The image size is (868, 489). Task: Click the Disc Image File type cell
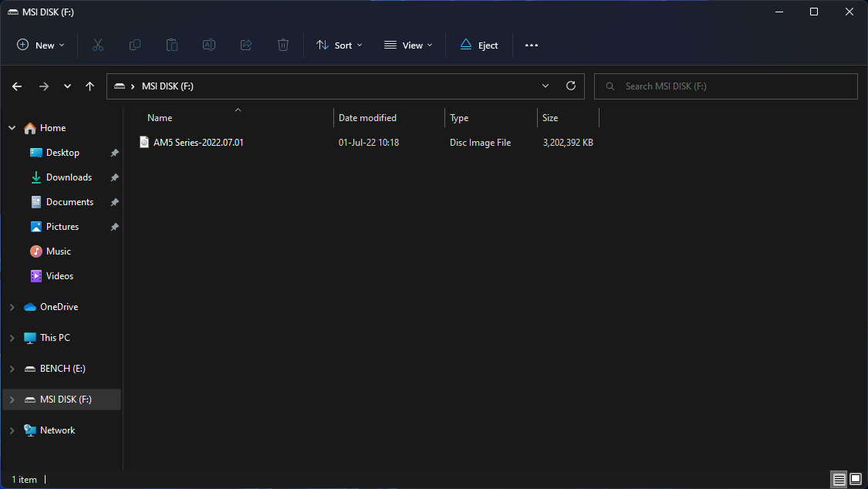480,142
